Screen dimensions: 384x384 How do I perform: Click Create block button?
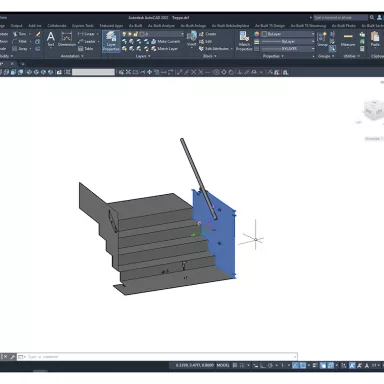(208, 34)
